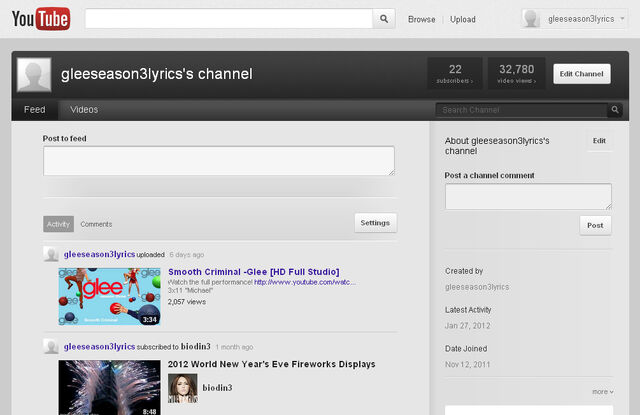Open the account dropdown arrow by gleeseason3lyrics
This screenshot has width=640, height=415.
pos(622,19)
